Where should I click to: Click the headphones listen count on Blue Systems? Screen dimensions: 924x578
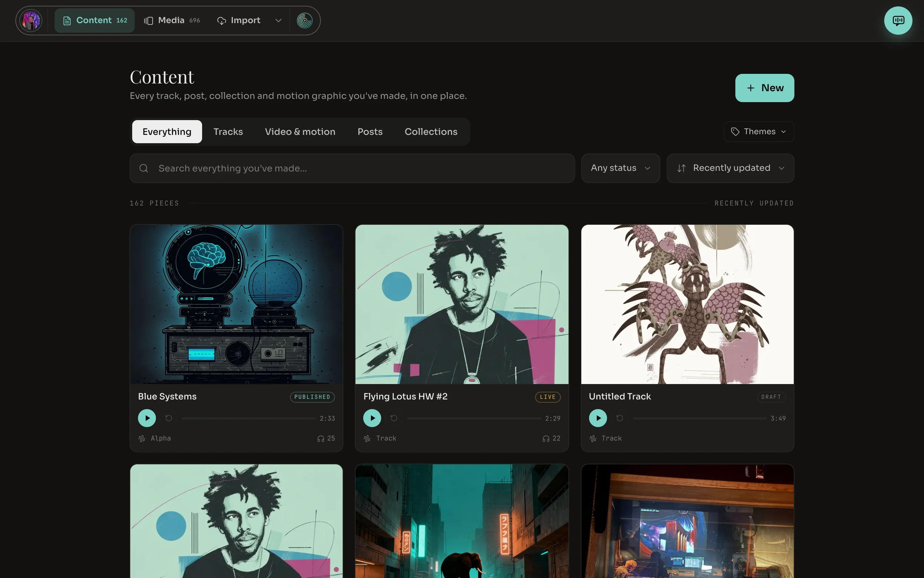click(326, 438)
